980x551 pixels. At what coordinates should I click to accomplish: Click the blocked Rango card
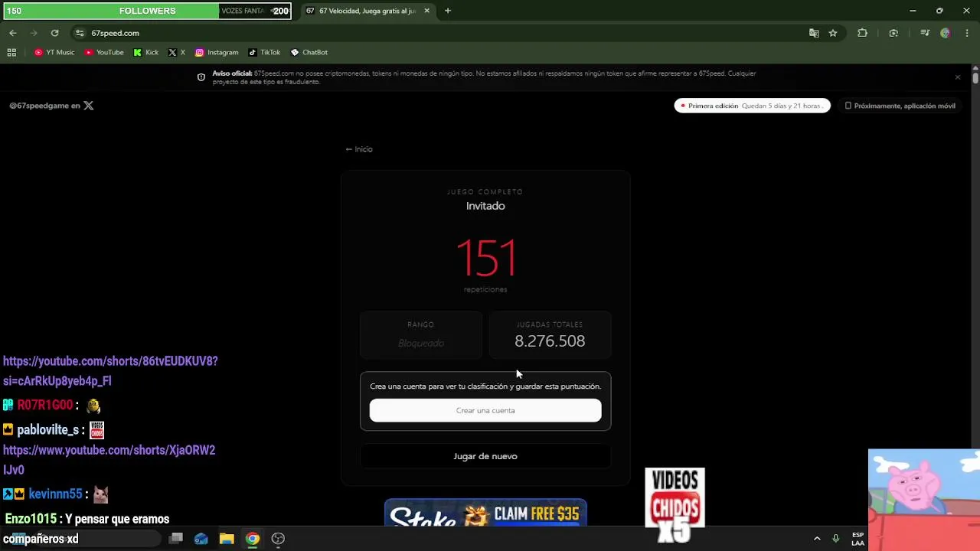click(421, 334)
